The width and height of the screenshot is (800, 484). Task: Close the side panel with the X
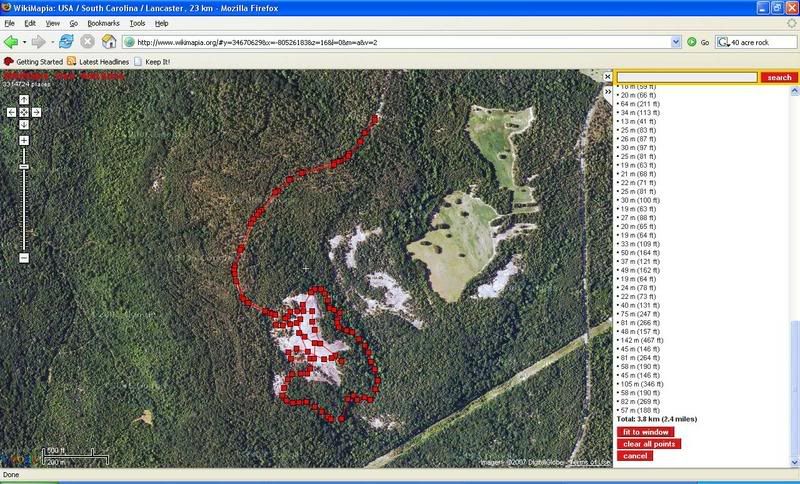click(608, 76)
